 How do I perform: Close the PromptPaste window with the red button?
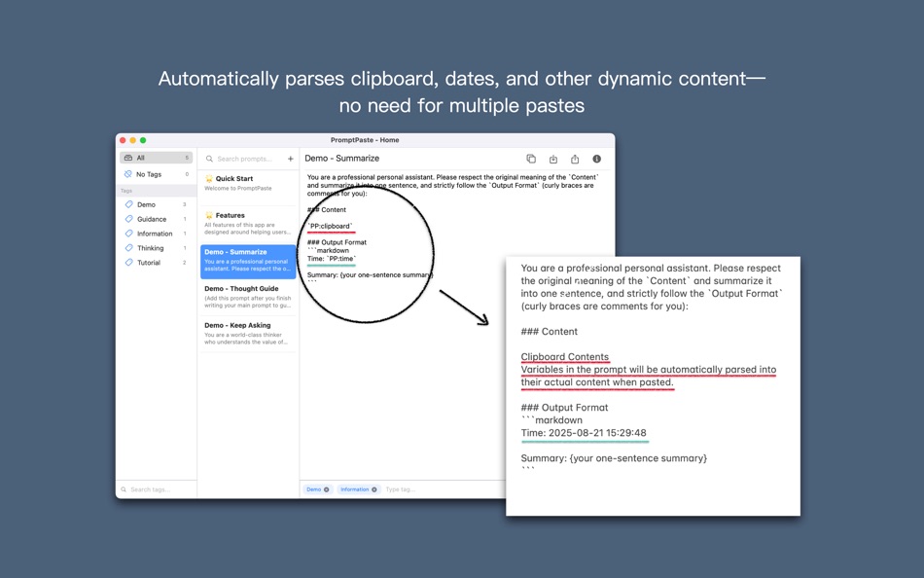[123, 140]
